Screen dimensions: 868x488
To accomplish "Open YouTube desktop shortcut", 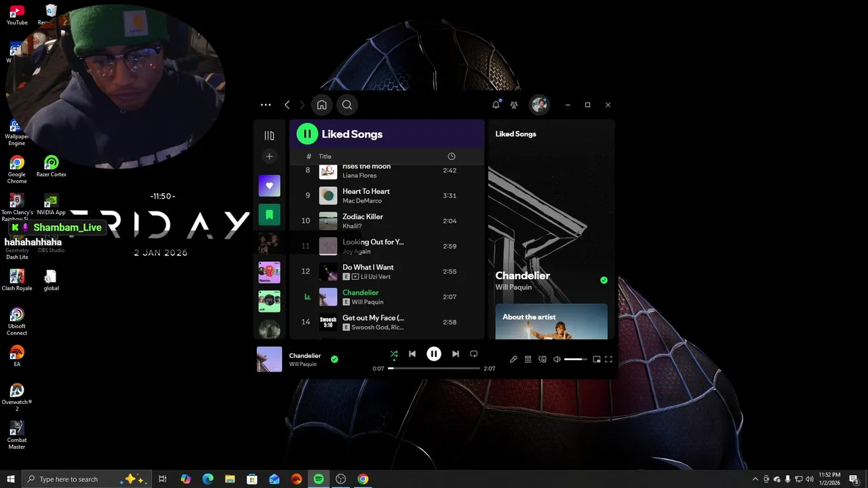I will 17,15.
